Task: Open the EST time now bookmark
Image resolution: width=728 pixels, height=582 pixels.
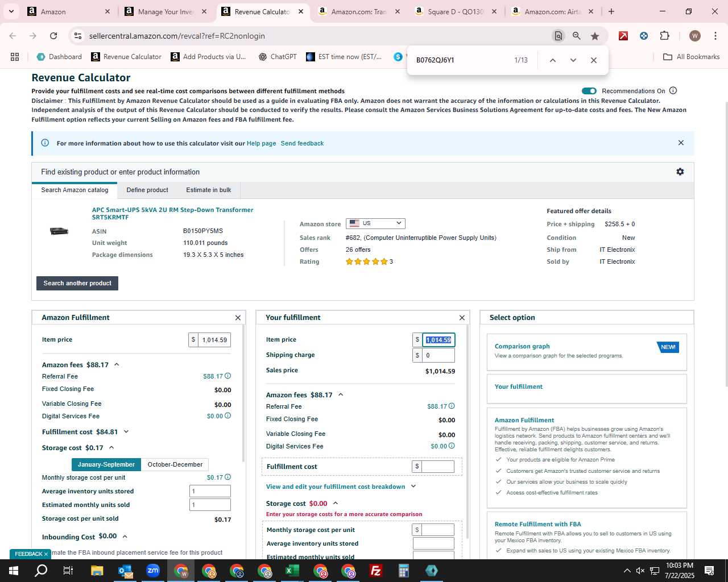Action: 344,57
